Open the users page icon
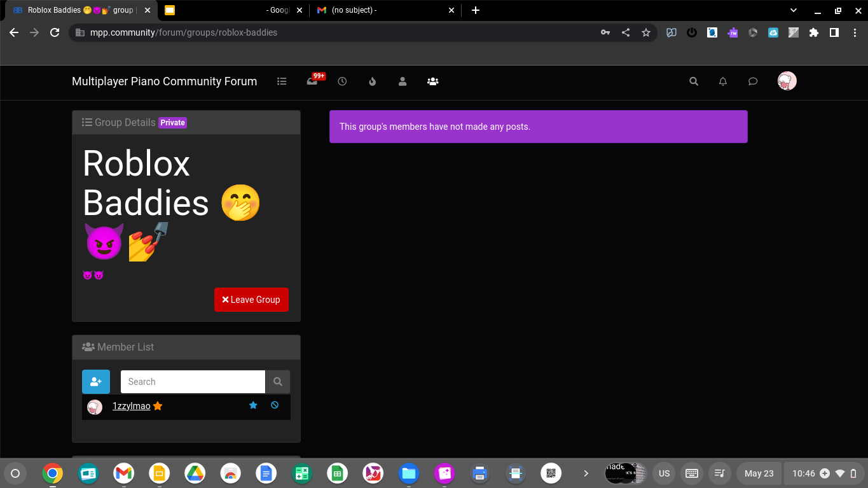The height and width of the screenshot is (488, 868). 403,81
